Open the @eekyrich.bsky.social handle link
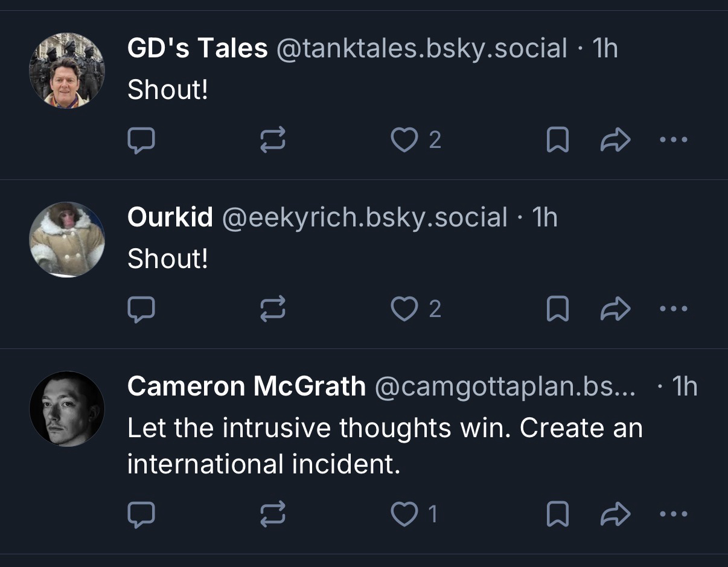Viewport: 728px width, 567px height. coord(365,217)
